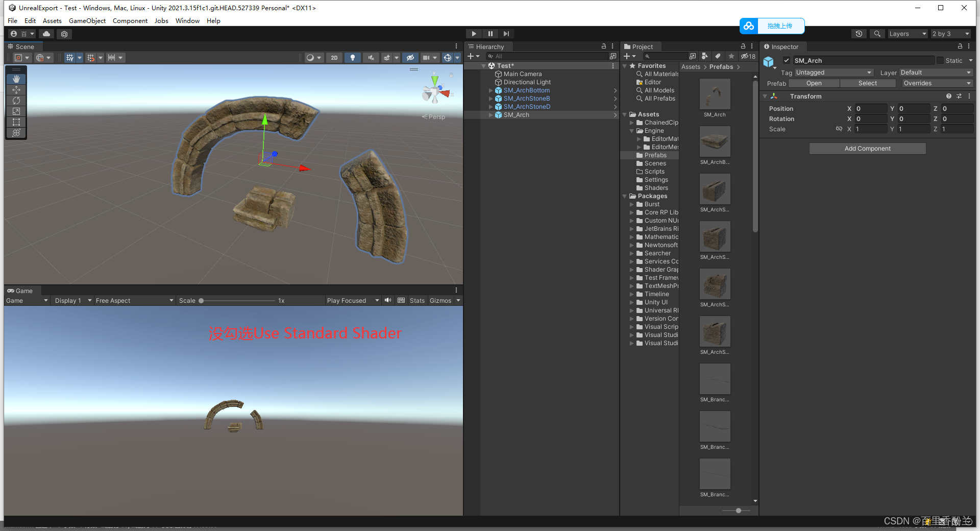Lock the Inspector panel

point(960,46)
